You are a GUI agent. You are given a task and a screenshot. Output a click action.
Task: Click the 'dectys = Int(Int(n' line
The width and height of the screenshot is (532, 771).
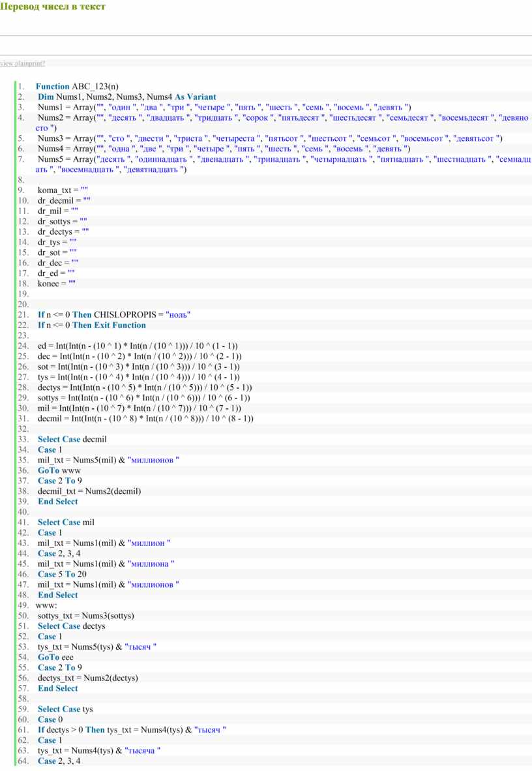tap(145, 387)
